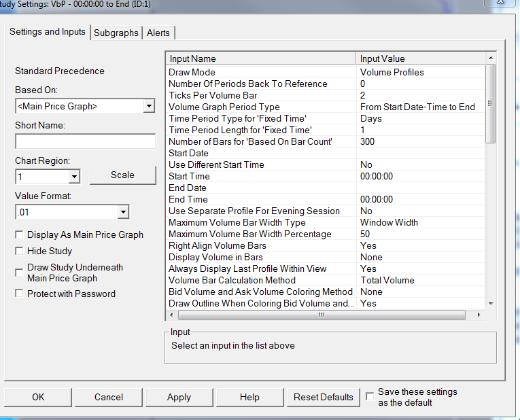This screenshot has height=420, width=520.
Task: Click the OK button
Action: (x=38, y=397)
